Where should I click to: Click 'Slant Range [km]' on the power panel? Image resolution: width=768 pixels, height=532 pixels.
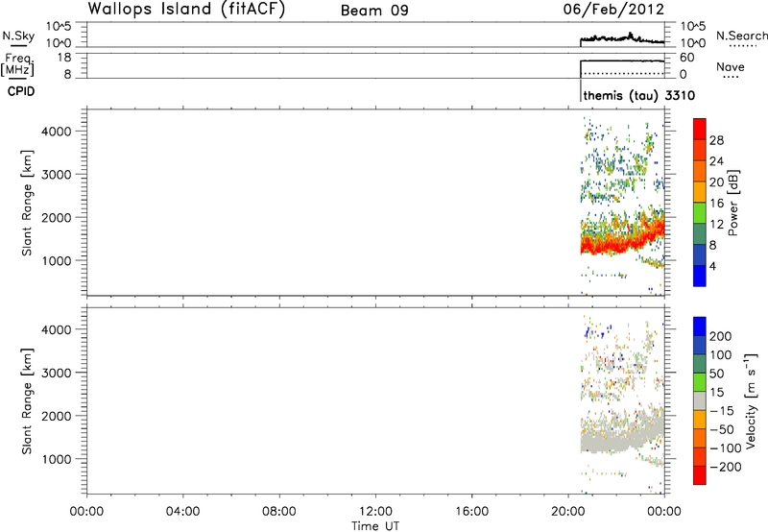[27, 203]
